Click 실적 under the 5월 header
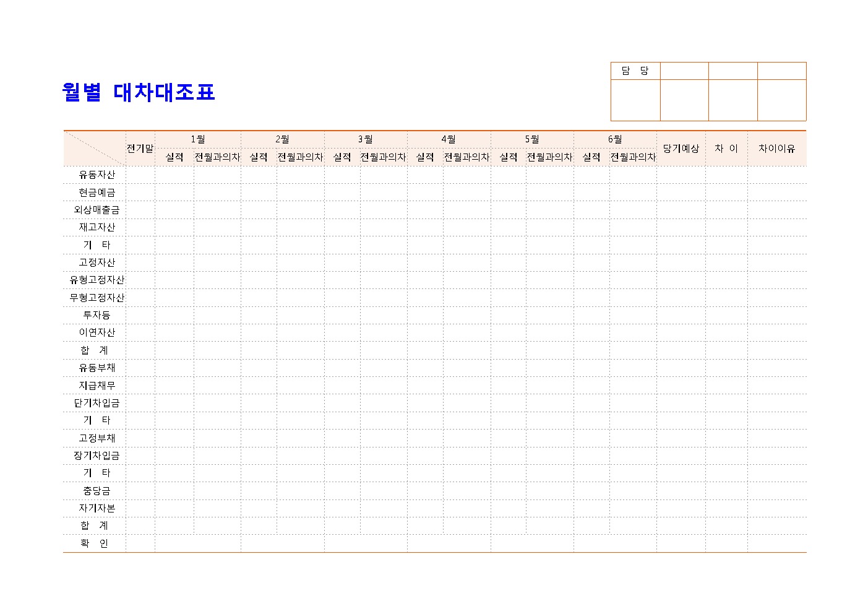The height and width of the screenshot is (614, 868). (509, 157)
